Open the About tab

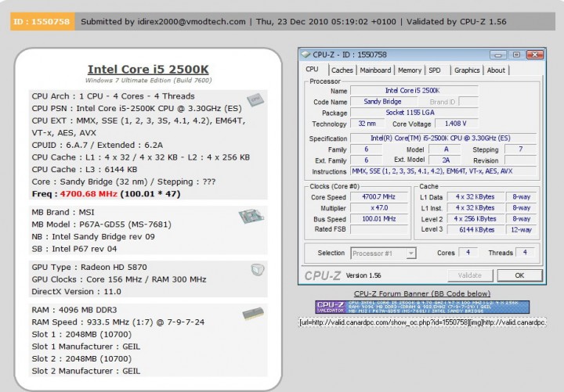496,70
